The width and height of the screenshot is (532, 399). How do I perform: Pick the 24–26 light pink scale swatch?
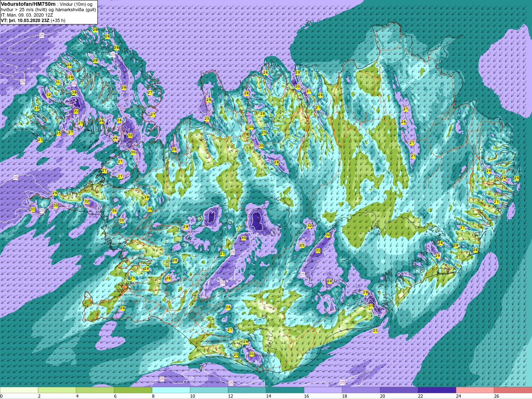pos(475,390)
